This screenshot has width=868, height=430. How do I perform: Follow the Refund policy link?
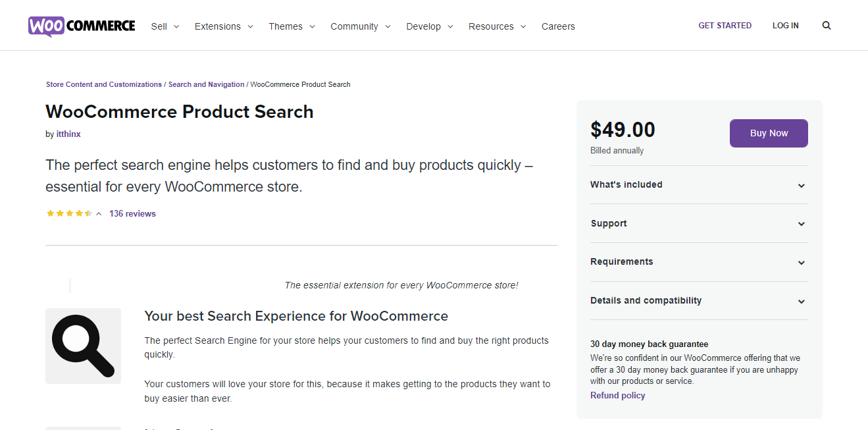(617, 396)
